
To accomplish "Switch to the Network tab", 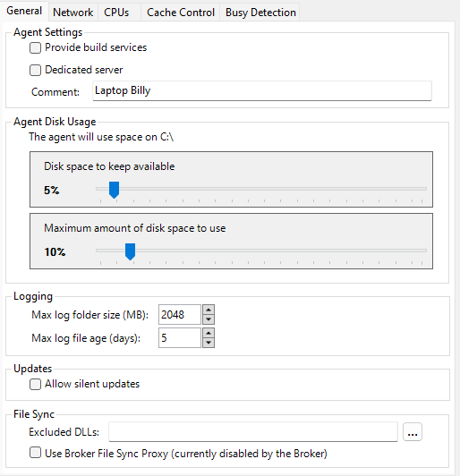I will pyautogui.click(x=72, y=13).
